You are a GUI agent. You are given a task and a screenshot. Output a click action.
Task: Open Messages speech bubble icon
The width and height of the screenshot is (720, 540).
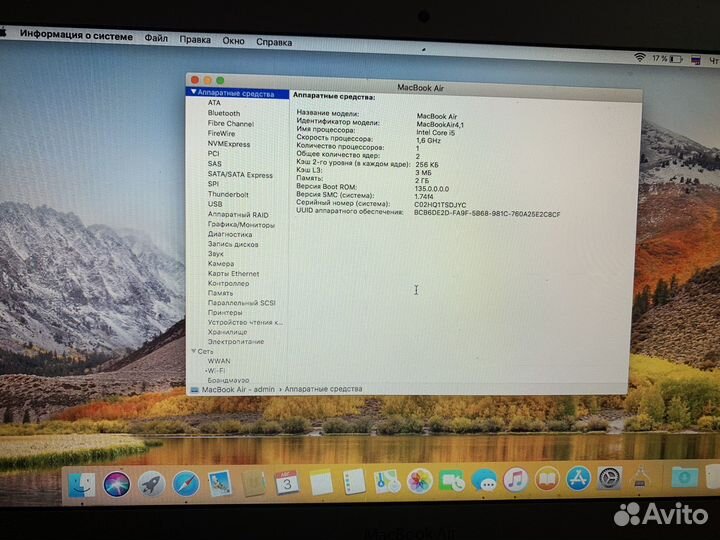(484, 481)
